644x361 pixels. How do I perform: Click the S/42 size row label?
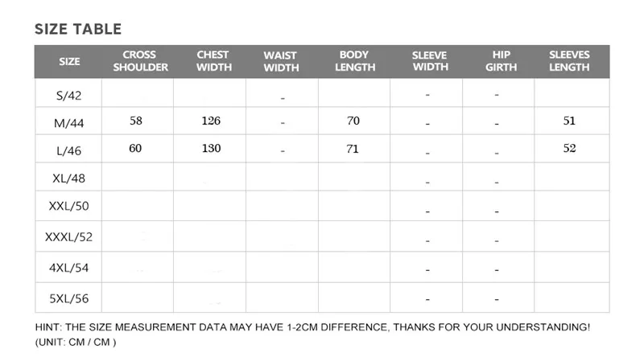[x=68, y=96]
